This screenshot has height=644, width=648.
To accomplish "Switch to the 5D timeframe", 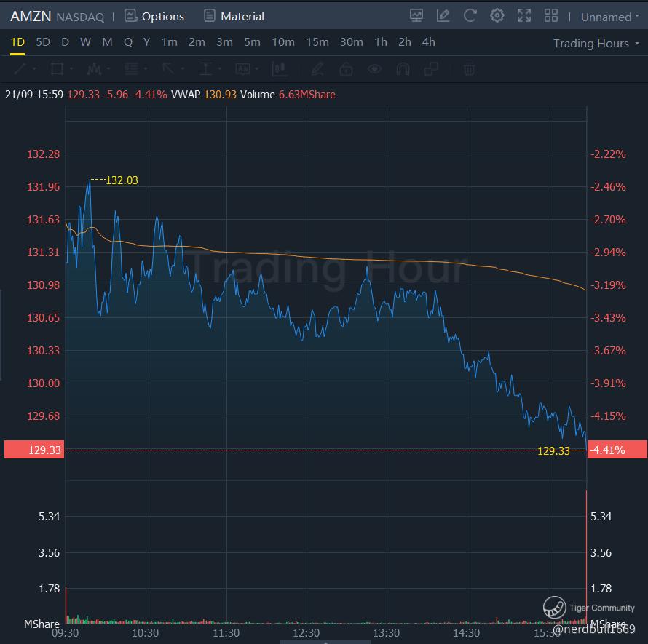I will point(43,42).
